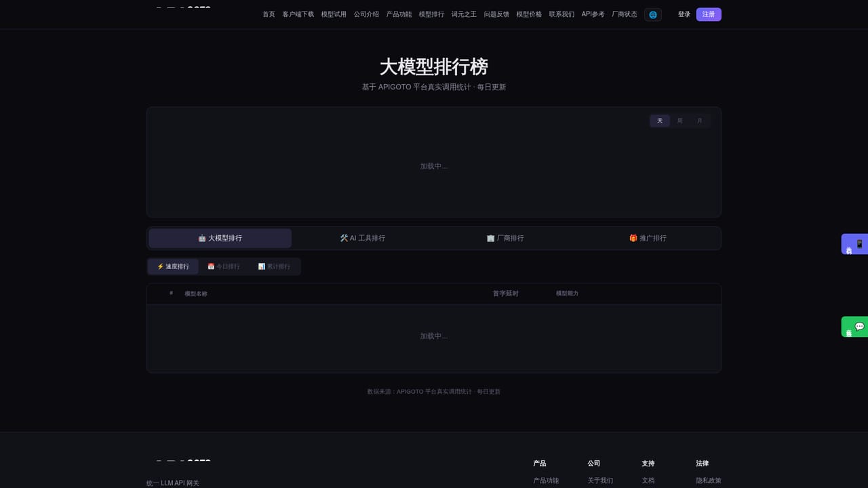Open the 厂商排行 building tab
This screenshot has width=868, height=488.
(x=505, y=238)
